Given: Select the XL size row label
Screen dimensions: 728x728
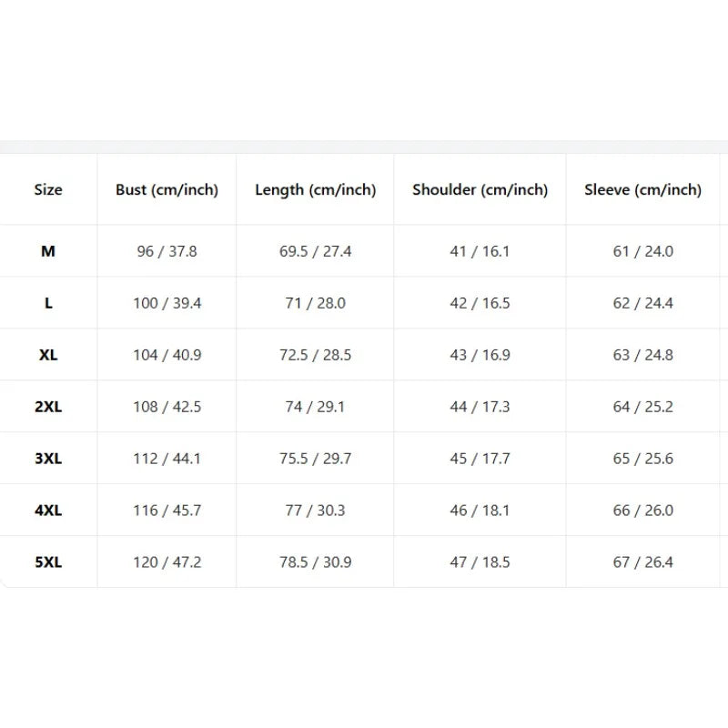Looking at the screenshot, I should [x=48, y=355].
